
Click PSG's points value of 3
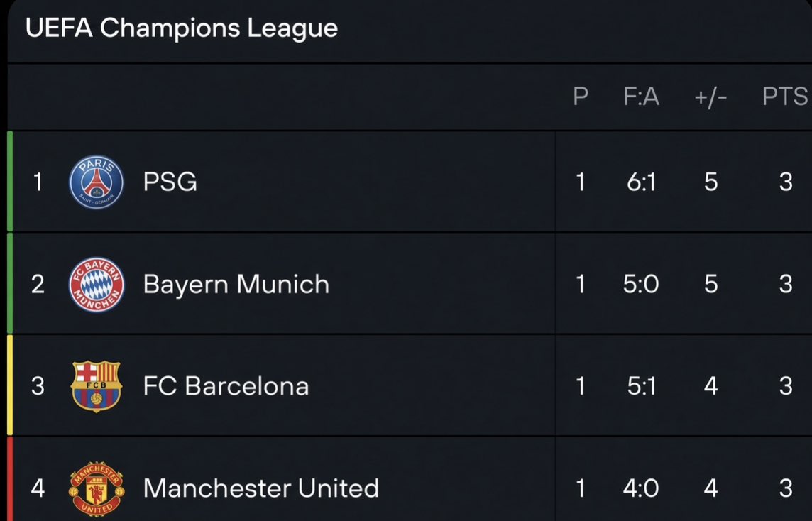[786, 182]
